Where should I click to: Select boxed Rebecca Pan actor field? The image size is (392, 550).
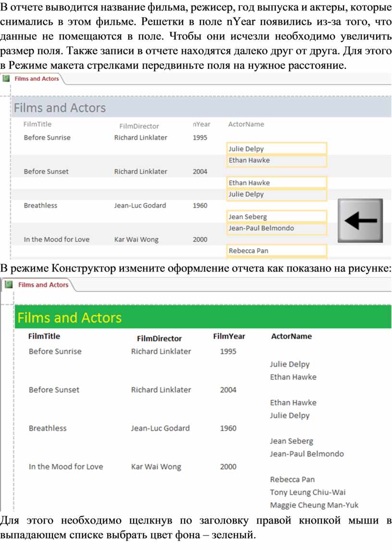(x=277, y=251)
